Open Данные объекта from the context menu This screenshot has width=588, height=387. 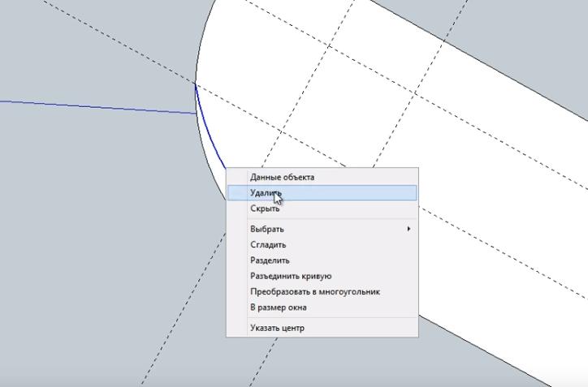(282, 177)
